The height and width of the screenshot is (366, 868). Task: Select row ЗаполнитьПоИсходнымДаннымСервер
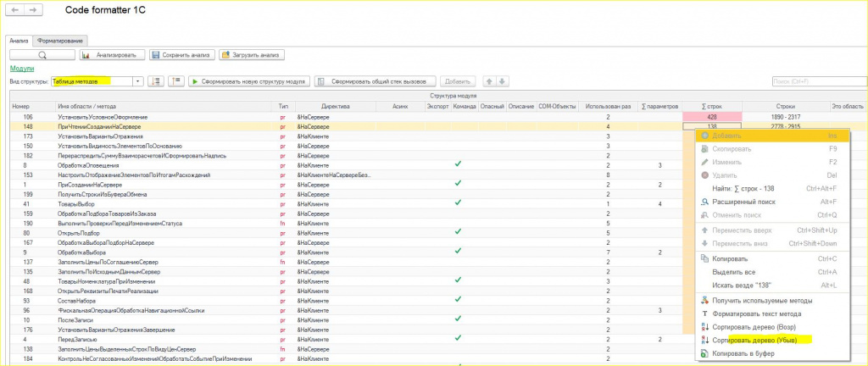point(352,272)
